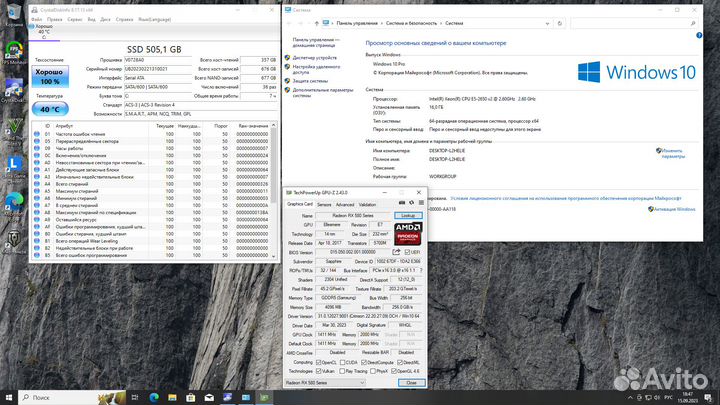The width and height of the screenshot is (720, 405).
Task: Open the Radeon RX 580 Series GPU dropdown
Action: (x=325, y=382)
